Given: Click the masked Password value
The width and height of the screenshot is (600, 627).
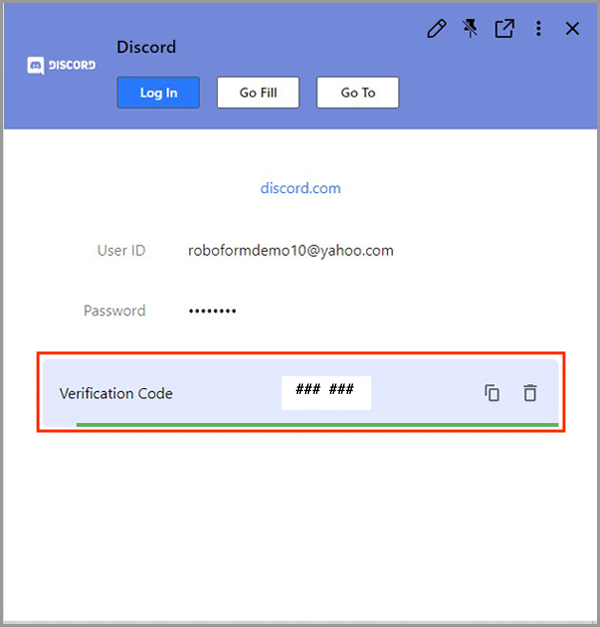Looking at the screenshot, I should coord(212,311).
